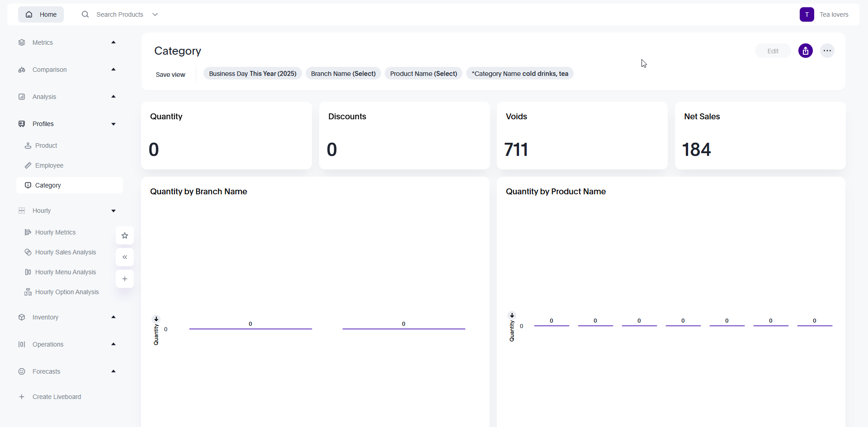This screenshot has height=427, width=868.
Task: Open the Branch Name (Select) filter chip
Action: (343, 73)
